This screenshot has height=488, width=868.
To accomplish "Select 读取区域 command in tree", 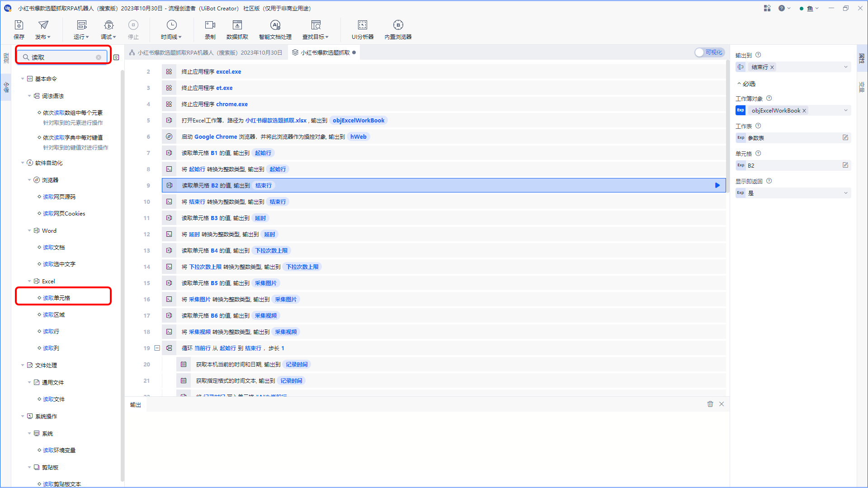I will click(x=54, y=314).
